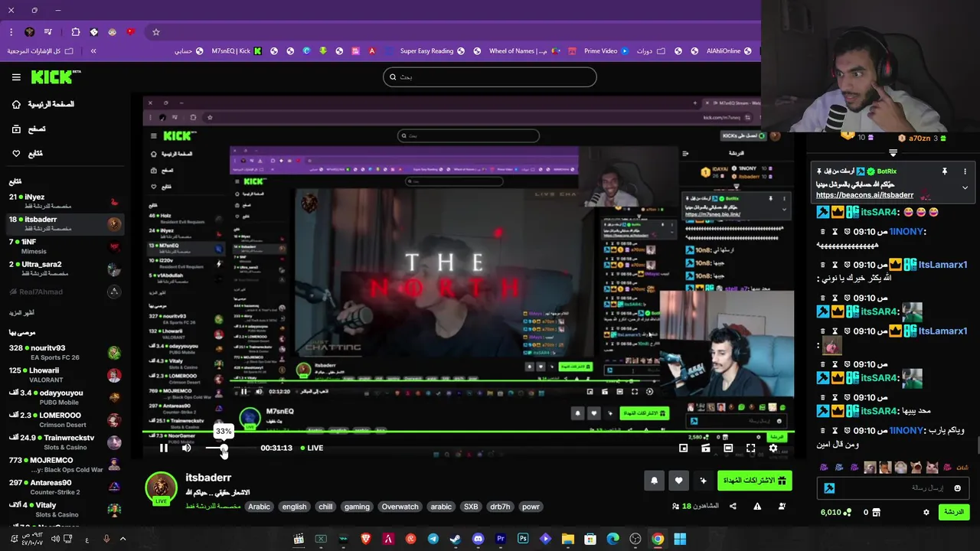980x551 pixels.
Task: Open browser three-dots menu
Action: [x=11, y=32]
